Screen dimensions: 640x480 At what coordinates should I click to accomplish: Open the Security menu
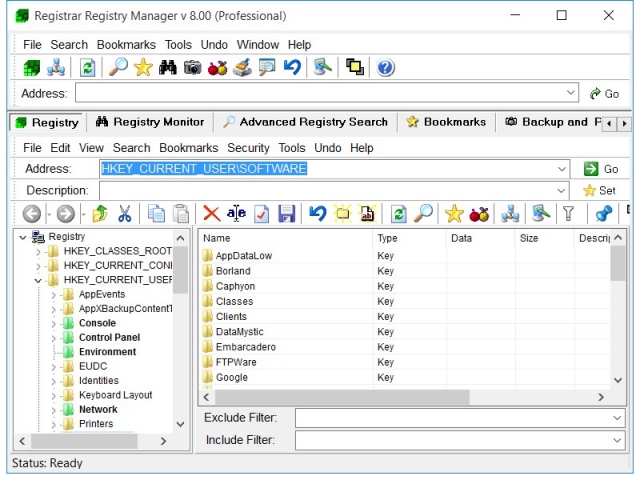pos(248,148)
